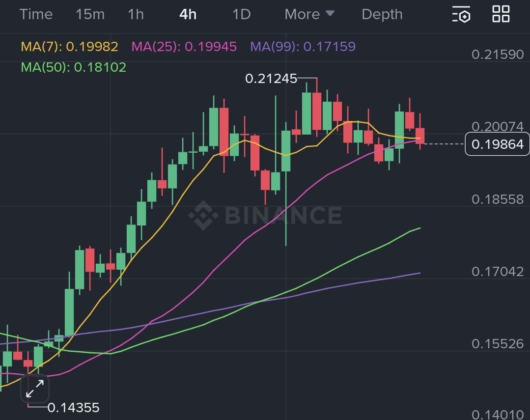This screenshot has width=530, height=420.
Task: Show the Time line chart
Action: (x=36, y=14)
